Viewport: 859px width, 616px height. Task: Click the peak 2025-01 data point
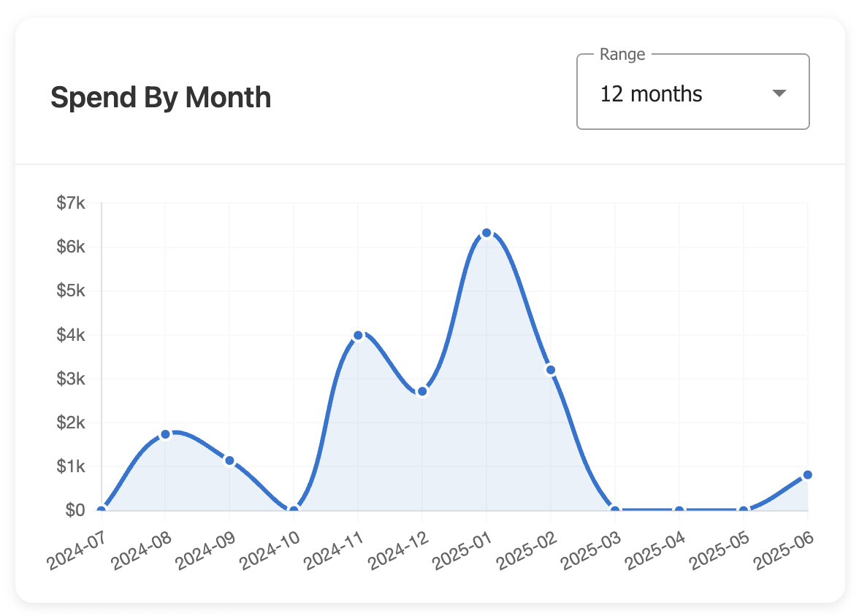pos(486,233)
